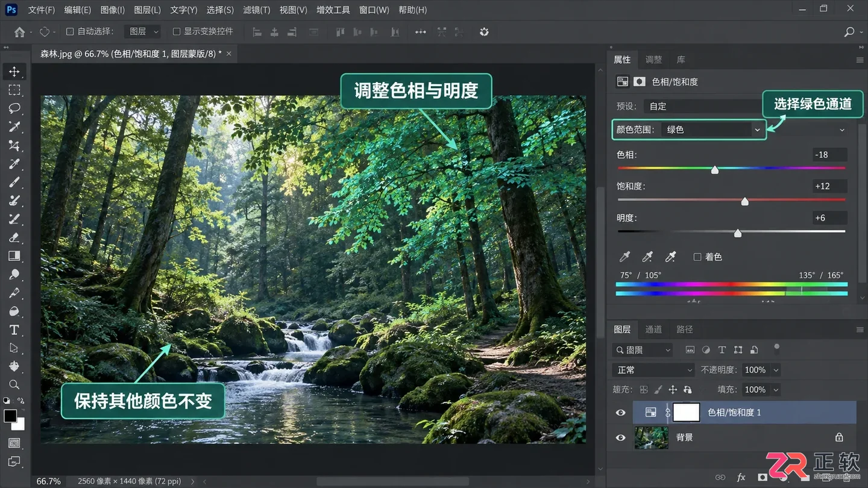Click the 色相 value field showing -18
This screenshot has height=488, width=868.
tap(829, 155)
